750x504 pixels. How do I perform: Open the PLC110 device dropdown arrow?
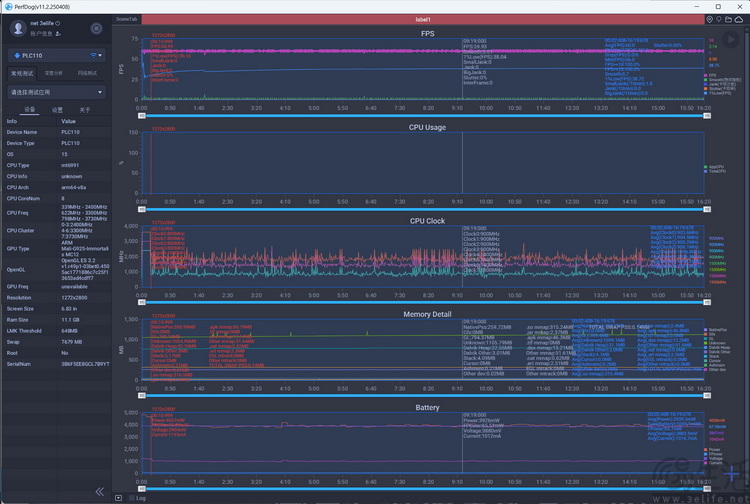pos(100,55)
